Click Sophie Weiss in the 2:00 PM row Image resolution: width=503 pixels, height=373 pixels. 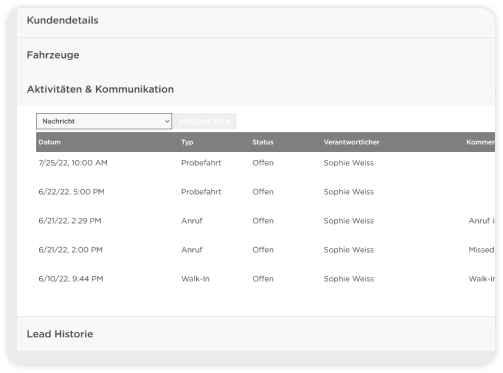coord(349,250)
